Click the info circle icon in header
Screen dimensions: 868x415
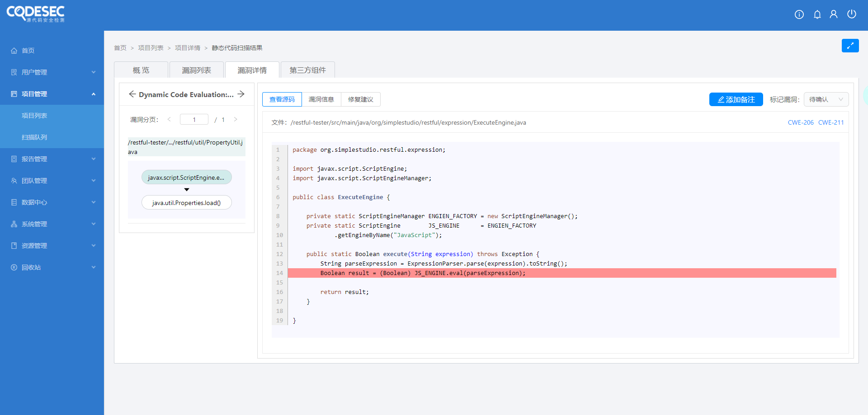point(799,14)
